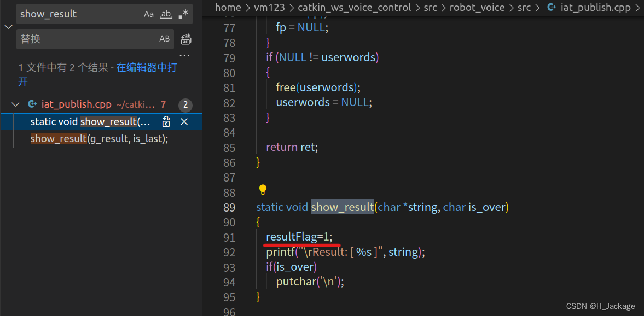Select show_result(g_result, is_last) match
This screenshot has width=644, height=316.
point(100,139)
